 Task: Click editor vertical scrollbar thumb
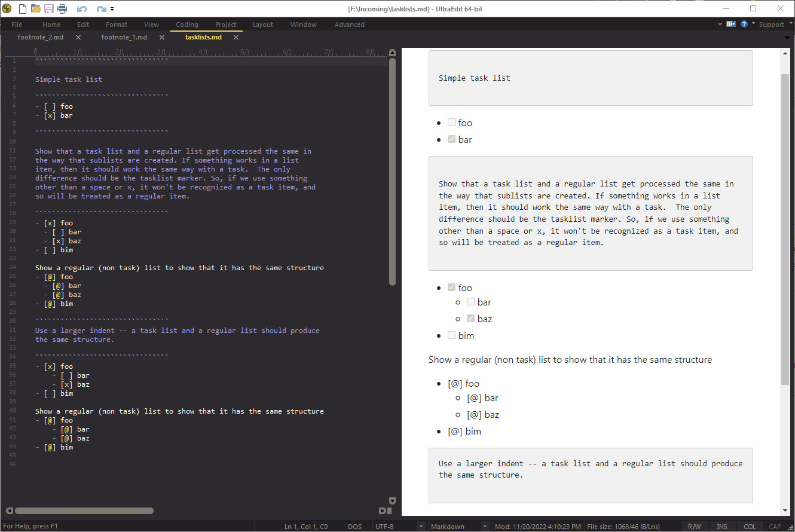393,171
